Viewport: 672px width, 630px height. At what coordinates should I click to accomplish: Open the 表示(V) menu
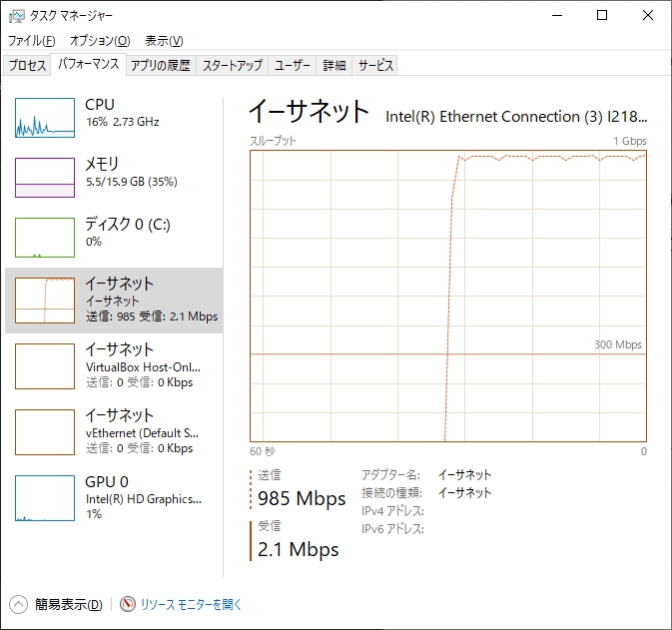tap(164, 41)
